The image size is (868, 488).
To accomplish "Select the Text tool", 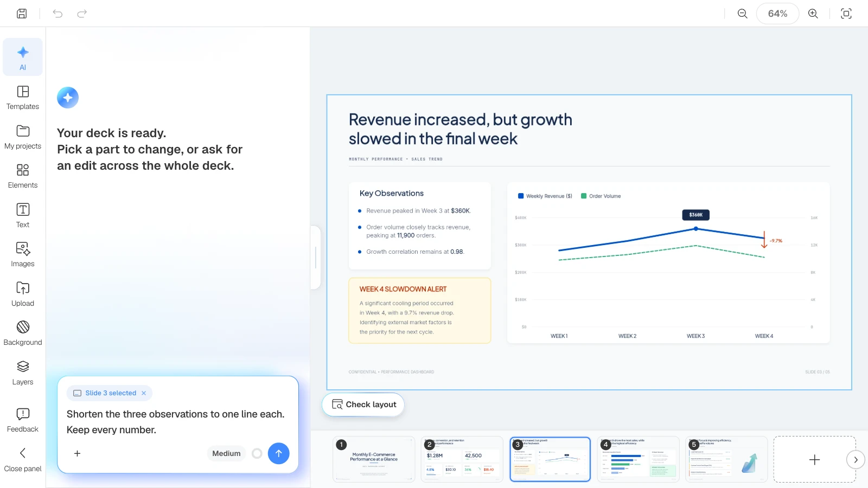I will pyautogui.click(x=23, y=216).
